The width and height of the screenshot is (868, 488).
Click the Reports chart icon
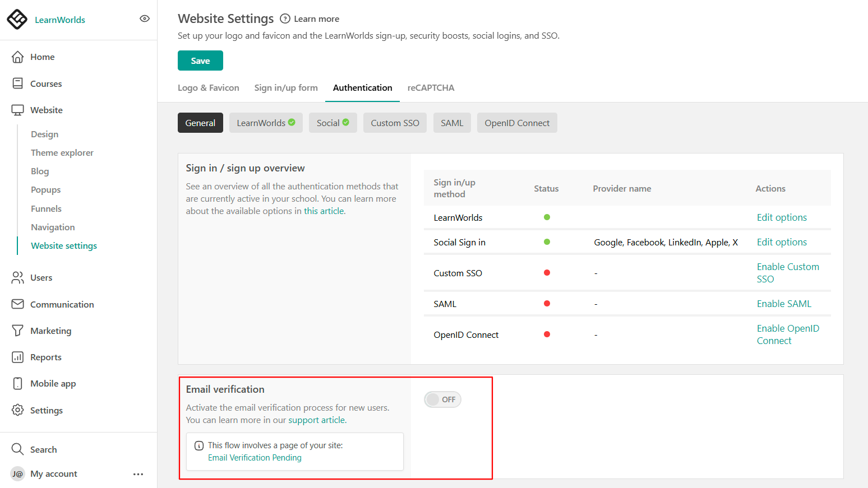(x=18, y=357)
